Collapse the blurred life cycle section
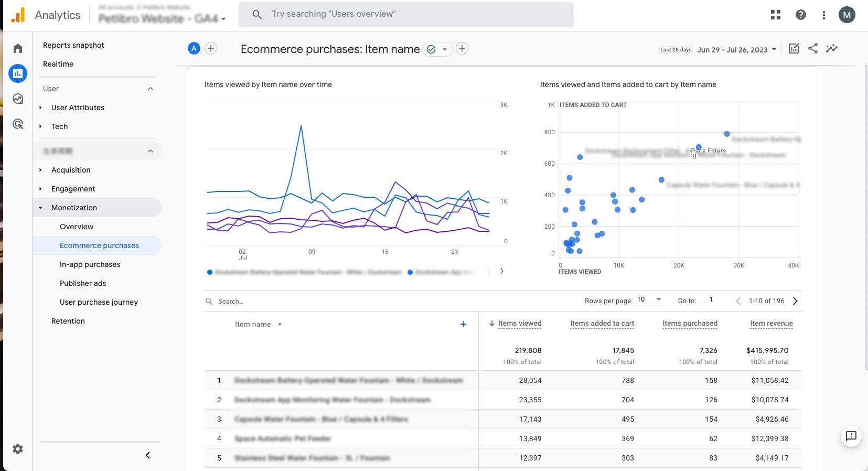This screenshot has height=471, width=868. coord(151,151)
